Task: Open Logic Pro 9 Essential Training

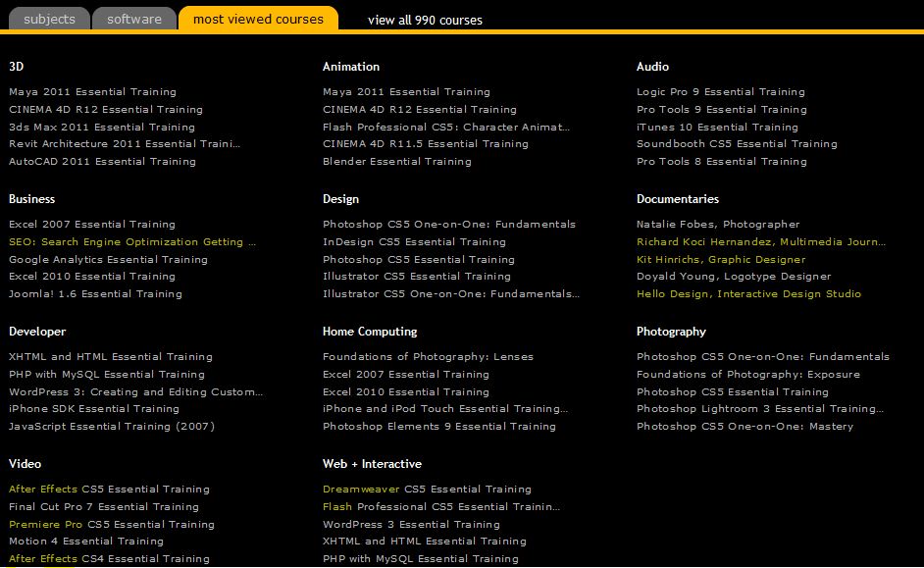Action: [721, 92]
